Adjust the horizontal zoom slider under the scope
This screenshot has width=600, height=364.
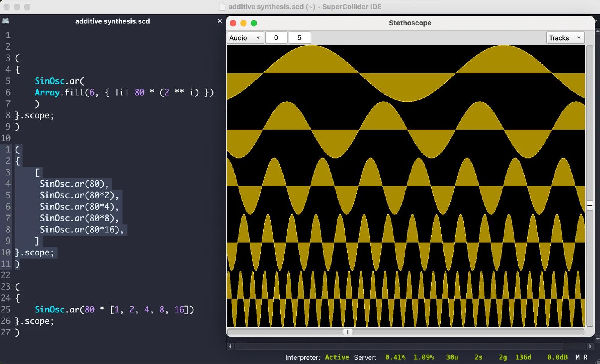[348, 332]
